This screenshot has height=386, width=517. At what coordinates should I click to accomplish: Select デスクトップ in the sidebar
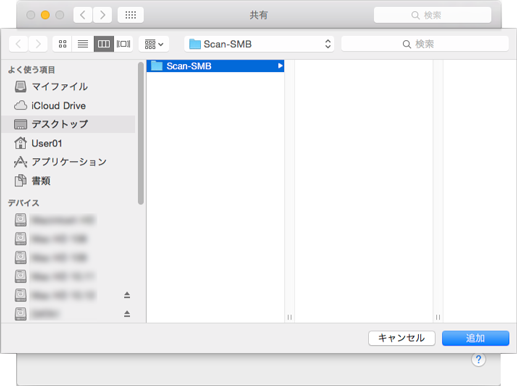[x=69, y=124]
